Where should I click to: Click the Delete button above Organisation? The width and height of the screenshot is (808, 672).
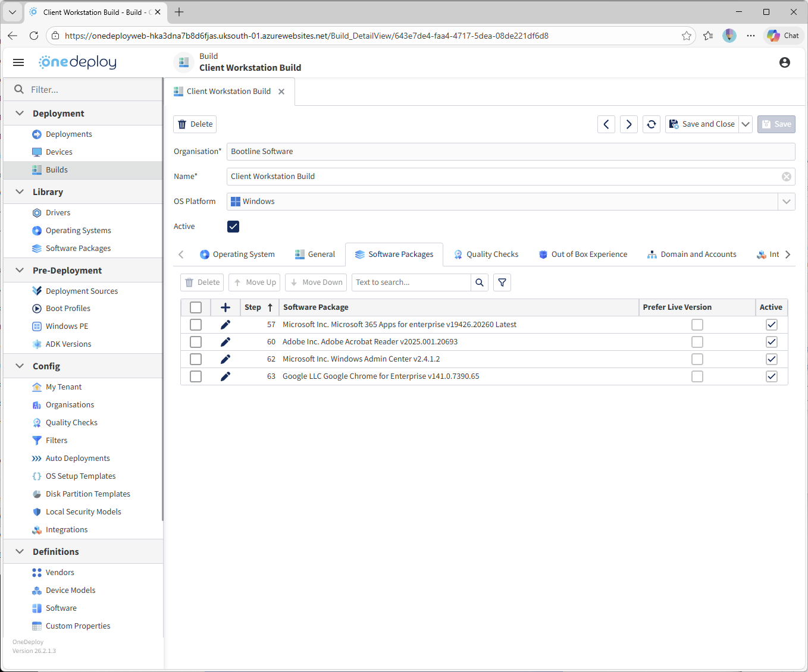tap(195, 124)
